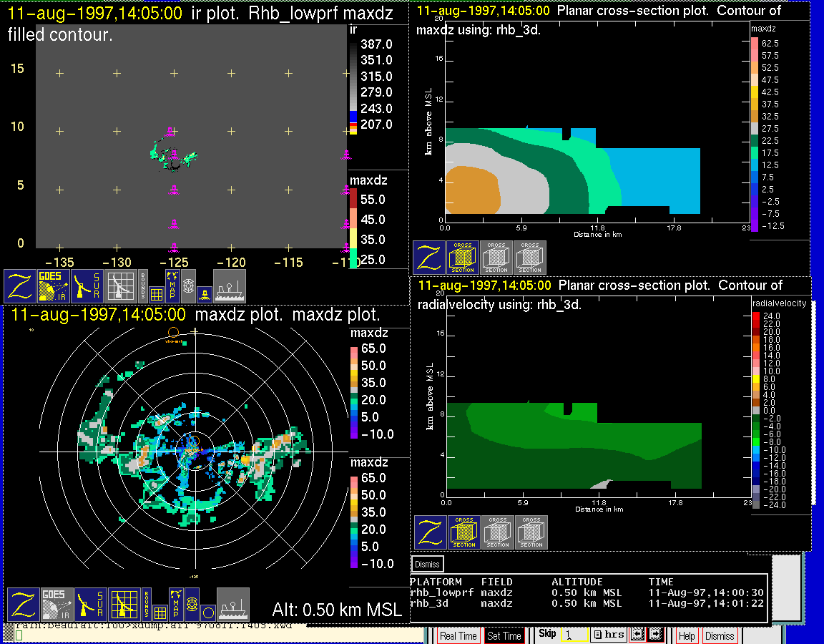Step forward with the right arrow button
The height and width of the screenshot is (644, 824).
tap(654, 635)
